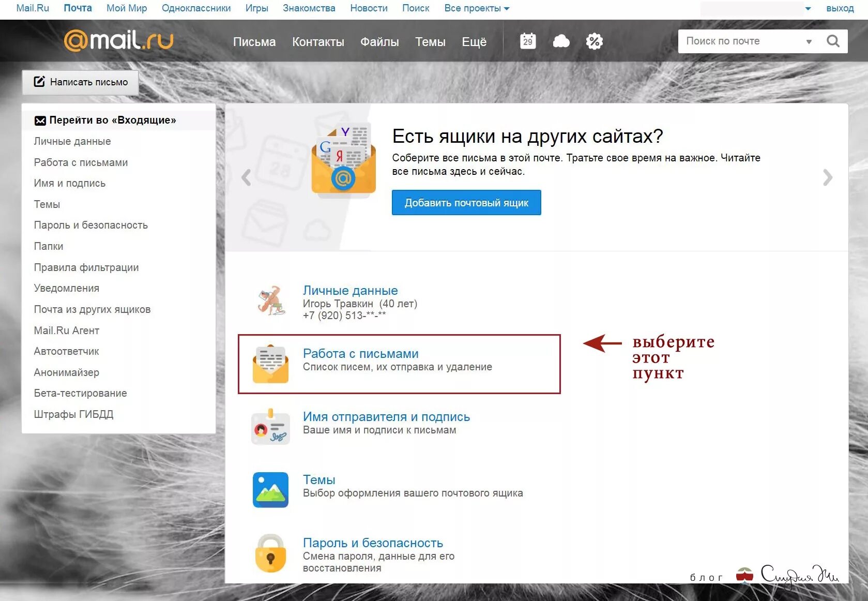This screenshot has height=601, width=868.
Task: Select Mail.Ru Агент in sidebar
Action: coord(66,330)
